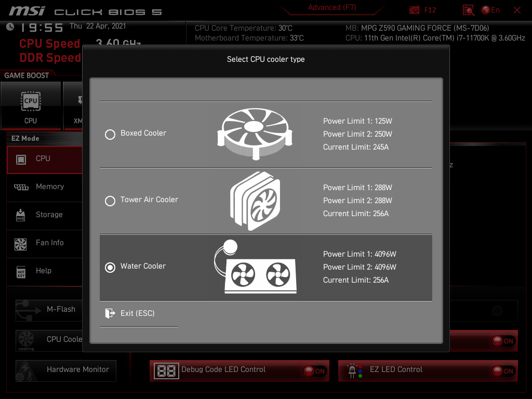Open the CPU Cooler tuning button
Screen dimensions: 532x399
[x=49, y=340]
